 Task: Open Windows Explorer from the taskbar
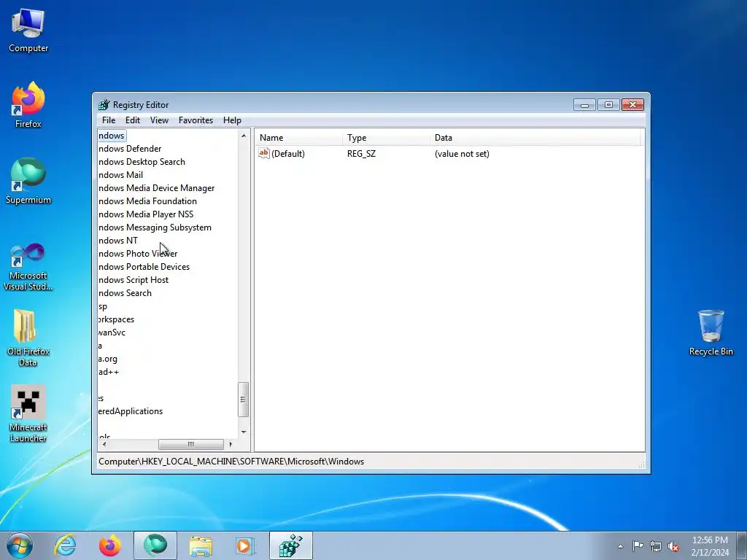(x=201, y=545)
